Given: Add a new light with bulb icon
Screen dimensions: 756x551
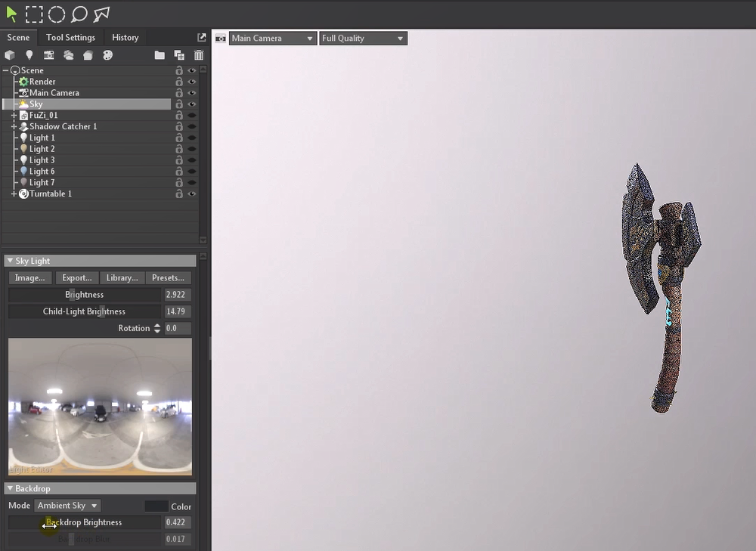Looking at the screenshot, I should (29, 55).
